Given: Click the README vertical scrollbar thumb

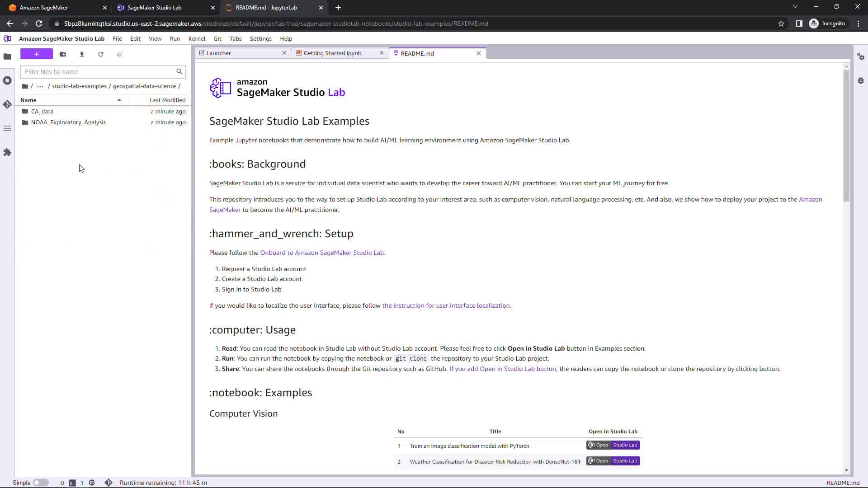Looking at the screenshot, I should (846, 136).
